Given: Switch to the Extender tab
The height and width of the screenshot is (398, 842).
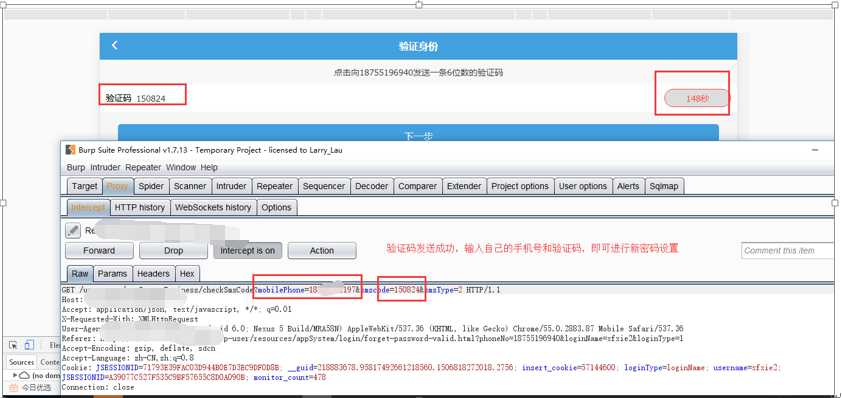Looking at the screenshot, I should 464,186.
